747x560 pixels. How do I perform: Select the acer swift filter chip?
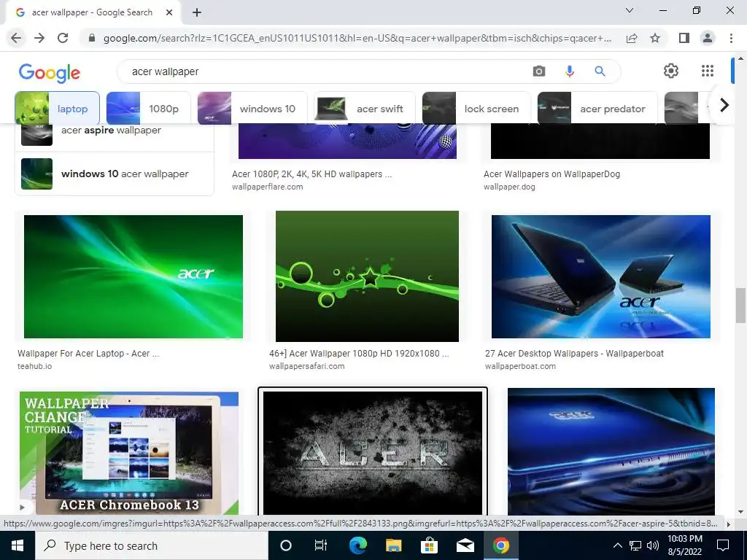click(x=365, y=109)
